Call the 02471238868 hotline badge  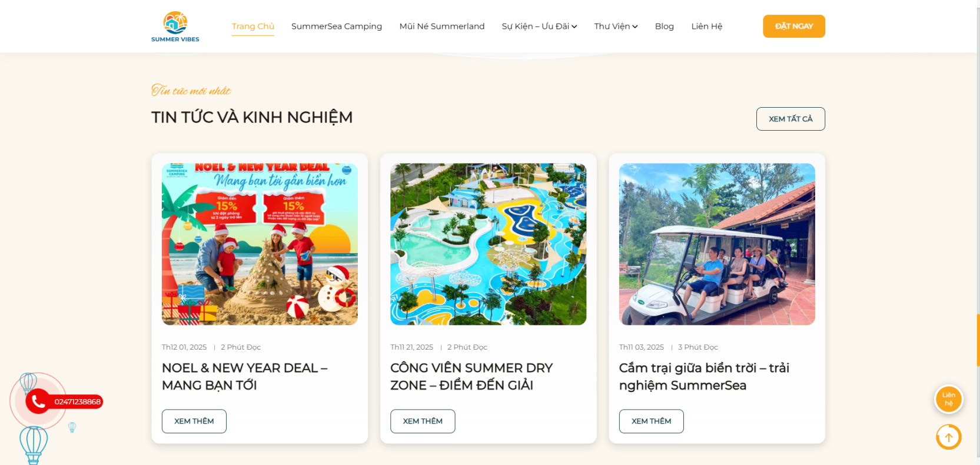(77, 401)
